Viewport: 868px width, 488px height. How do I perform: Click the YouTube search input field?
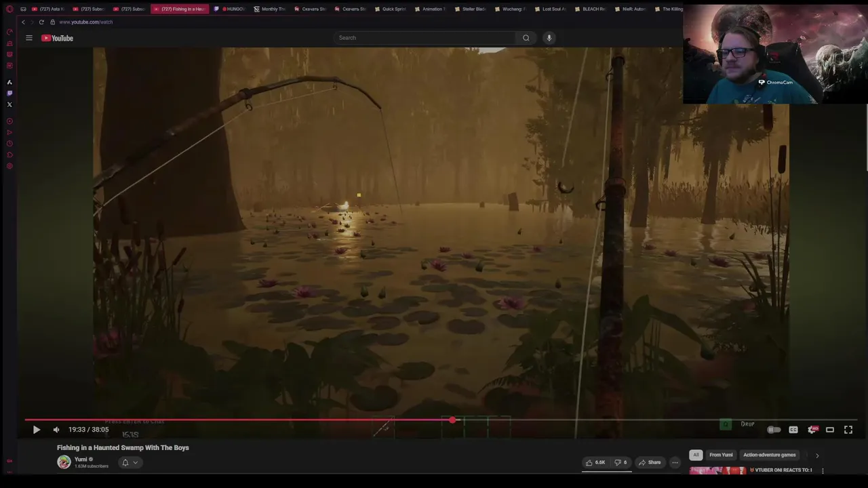coord(424,38)
